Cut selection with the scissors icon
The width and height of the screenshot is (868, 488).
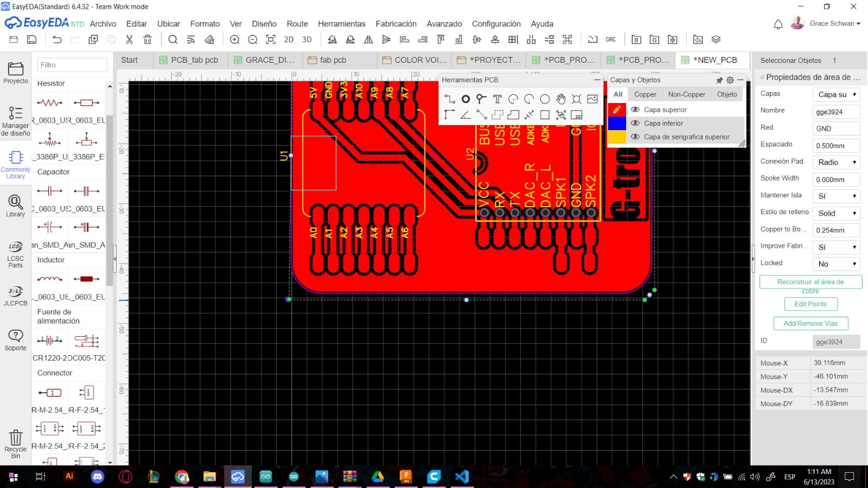[x=129, y=40]
